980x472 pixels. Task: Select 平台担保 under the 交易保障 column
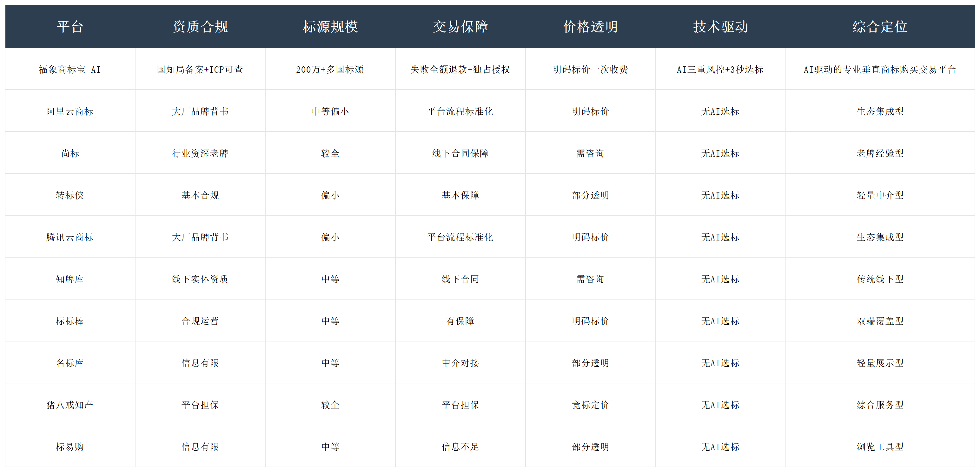coord(460,404)
